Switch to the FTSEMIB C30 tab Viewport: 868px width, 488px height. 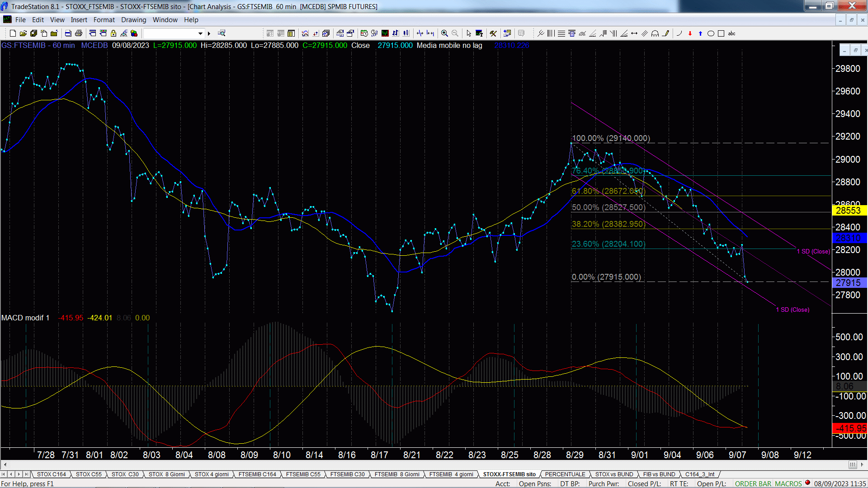(347, 474)
